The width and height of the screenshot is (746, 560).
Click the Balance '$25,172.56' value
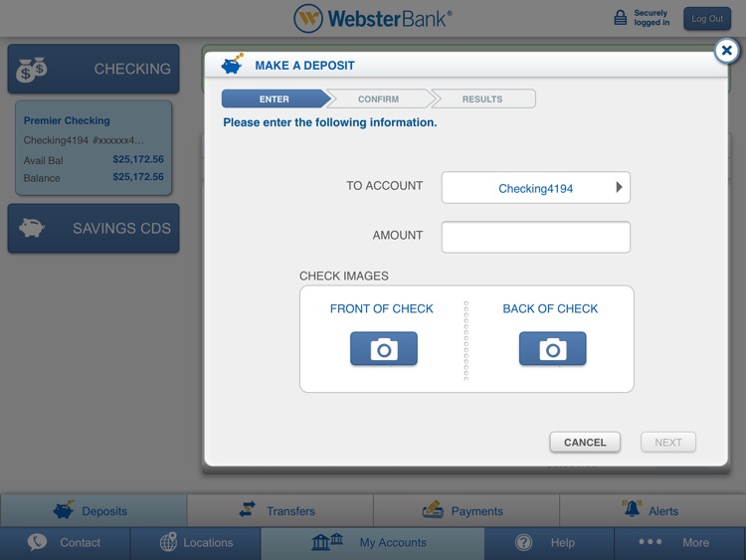click(x=138, y=177)
